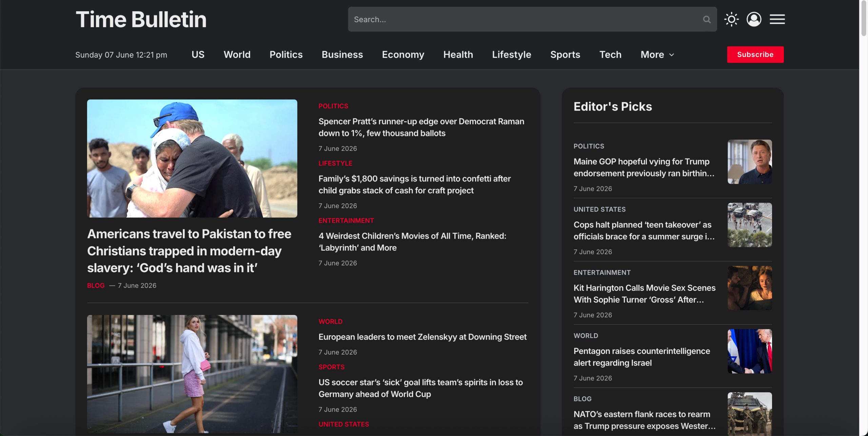This screenshot has width=868, height=436.
Task: Open the Pakistan Christians article photo
Action: (x=192, y=158)
